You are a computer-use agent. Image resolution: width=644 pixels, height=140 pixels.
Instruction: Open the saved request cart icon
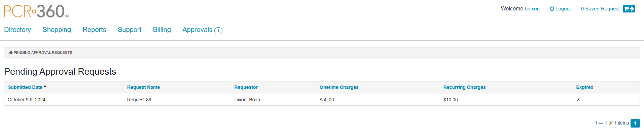point(629,9)
